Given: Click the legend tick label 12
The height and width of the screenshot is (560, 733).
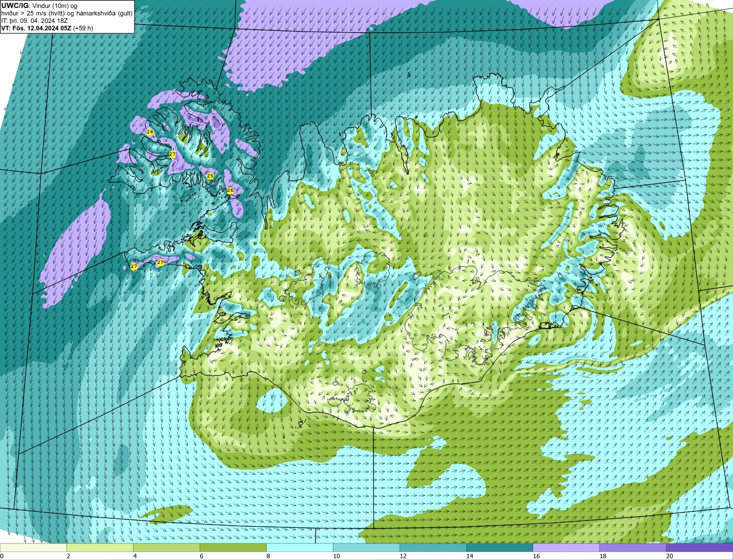Looking at the screenshot, I should click(x=403, y=556).
